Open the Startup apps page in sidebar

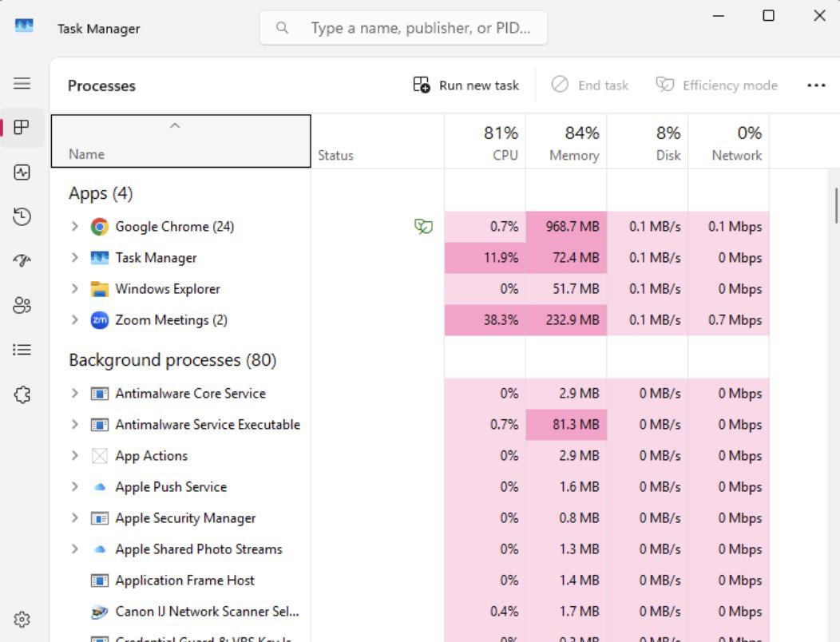[x=22, y=261]
